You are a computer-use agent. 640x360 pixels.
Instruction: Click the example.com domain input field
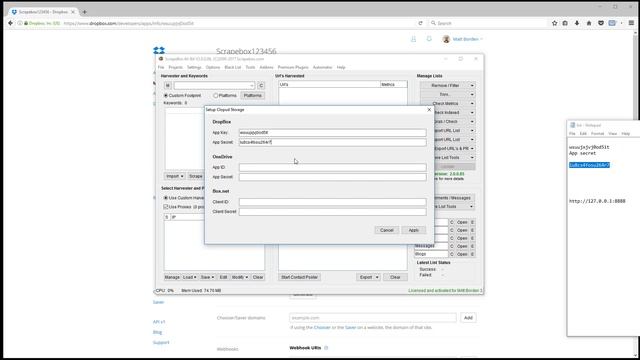click(x=373, y=318)
